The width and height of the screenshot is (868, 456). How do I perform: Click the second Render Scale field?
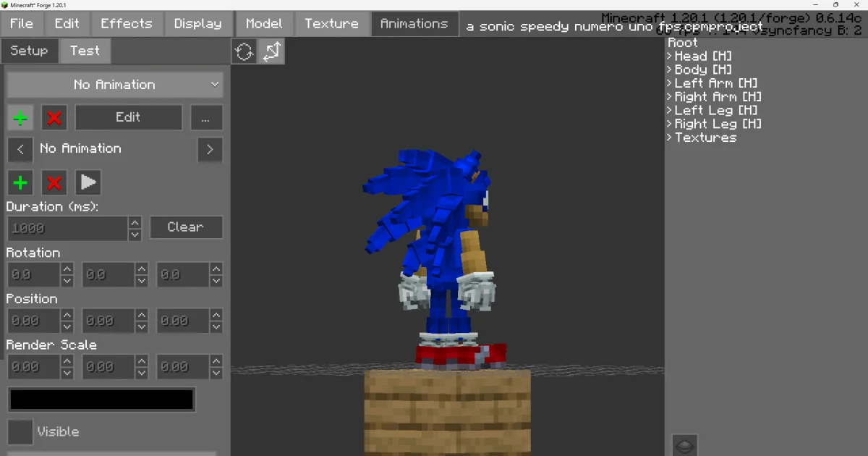tap(108, 367)
